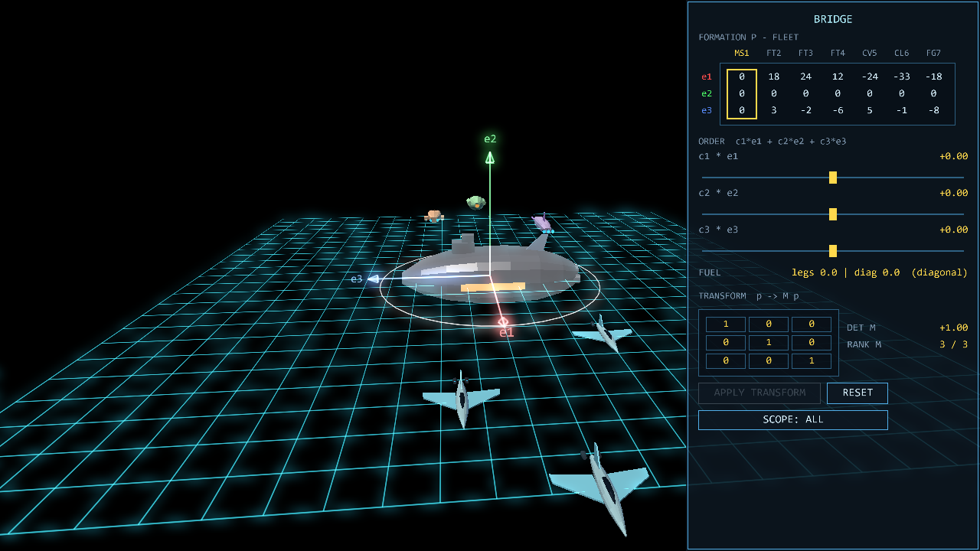This screenshot has height=551, width=980.
Task: Click the e1 value -18 for FG7
Action: tap(933, 77)
